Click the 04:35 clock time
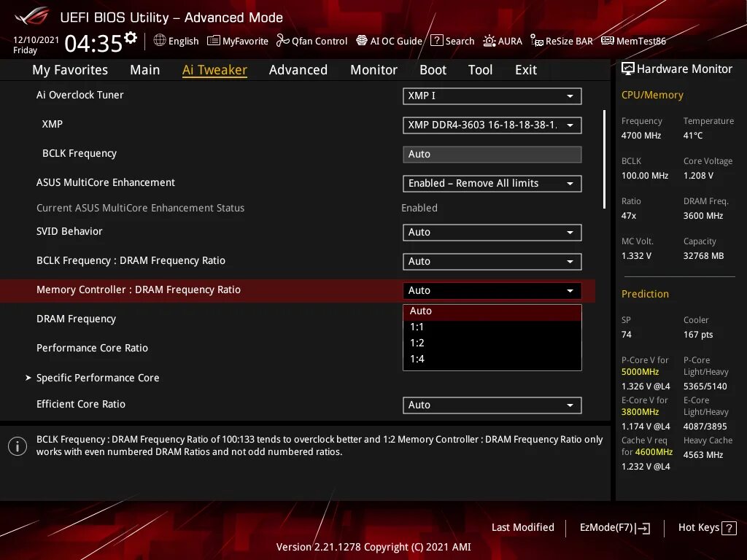The image size is (747, 560). tap(94, 44)
